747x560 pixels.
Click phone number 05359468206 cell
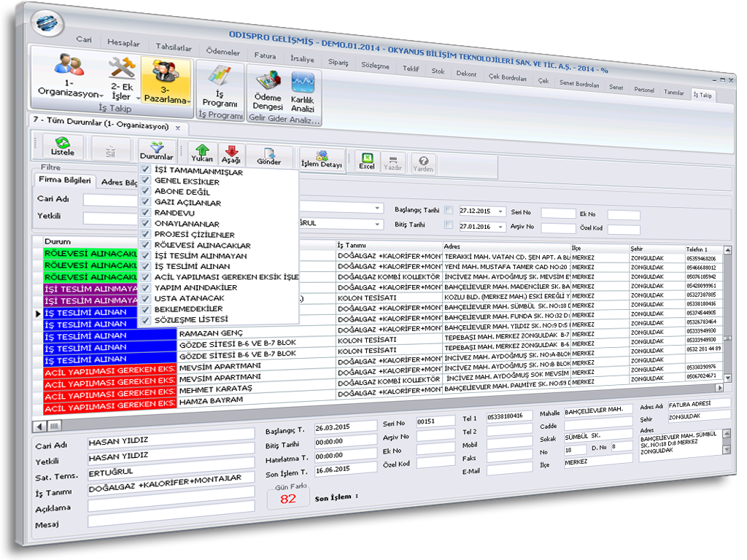coord(703,259)
